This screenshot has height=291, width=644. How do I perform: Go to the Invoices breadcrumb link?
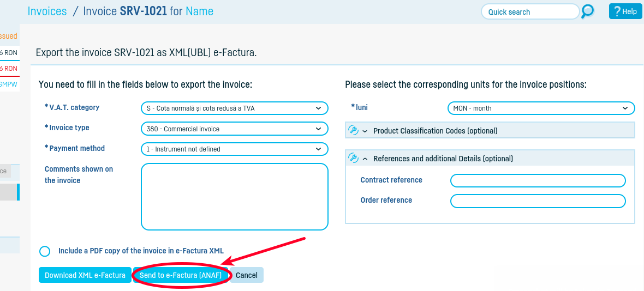[x=47, y=11]
